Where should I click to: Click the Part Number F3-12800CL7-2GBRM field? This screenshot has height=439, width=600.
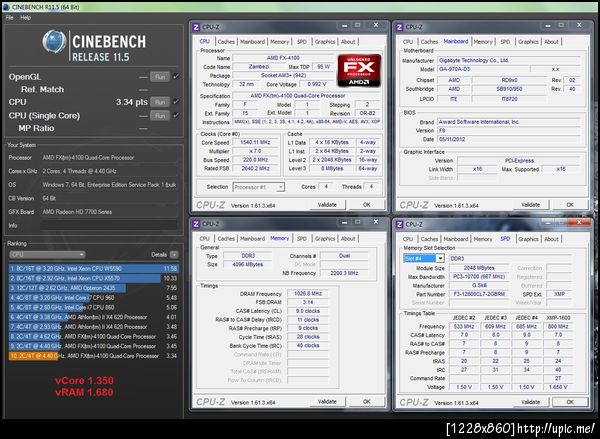pos(479,294)
